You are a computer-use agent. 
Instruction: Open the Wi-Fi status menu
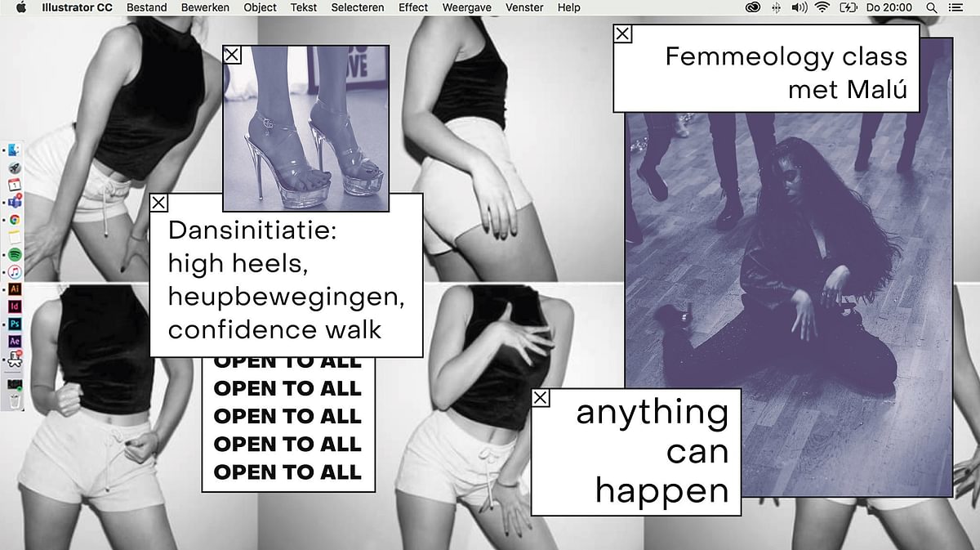pos(822,7)
